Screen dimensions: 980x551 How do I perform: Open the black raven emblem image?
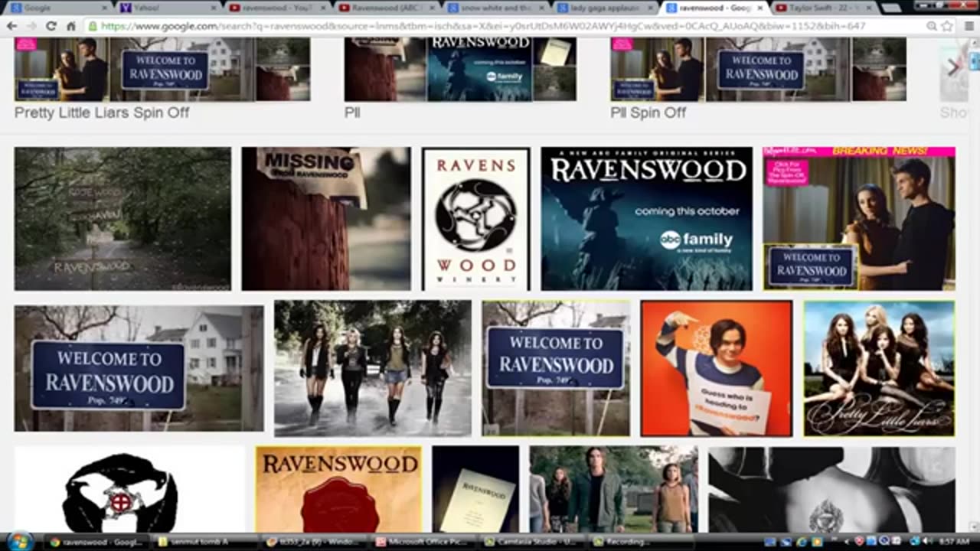[129, 490]
